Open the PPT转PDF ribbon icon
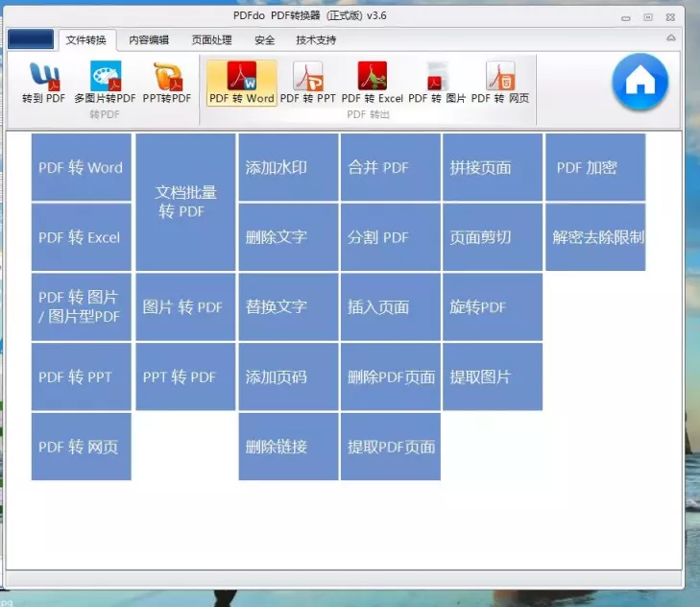The width and height of the screenshot is (700, 607). tap(167, 83)
